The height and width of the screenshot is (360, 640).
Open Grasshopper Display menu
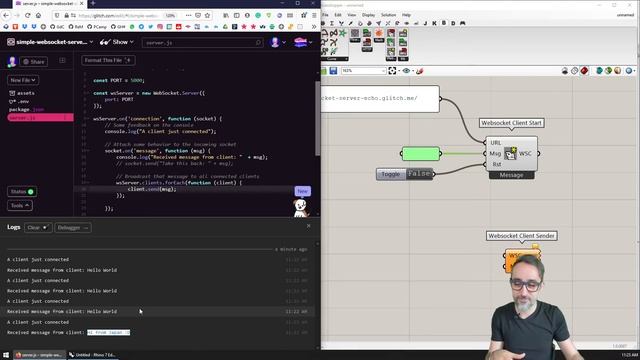click(368, 15)
